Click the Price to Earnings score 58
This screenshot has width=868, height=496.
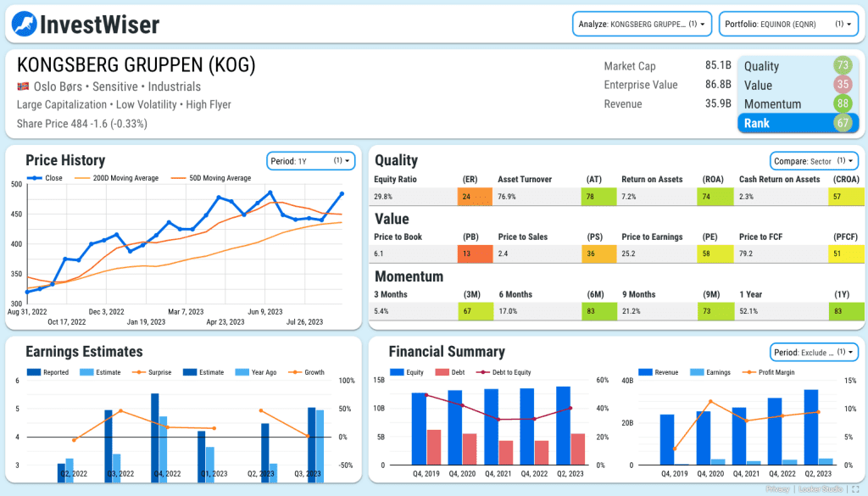(715, 254)
